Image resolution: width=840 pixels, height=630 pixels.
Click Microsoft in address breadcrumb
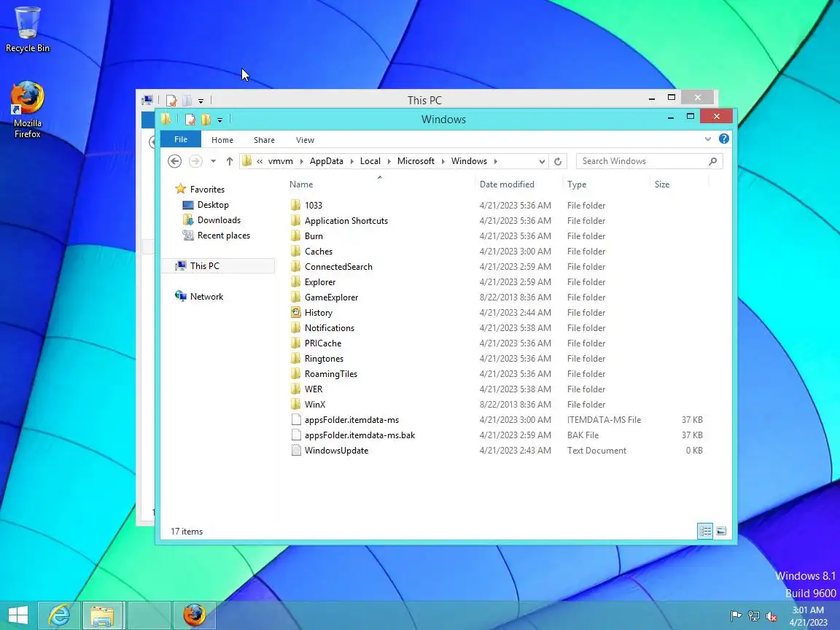click(x=416, y=161)
